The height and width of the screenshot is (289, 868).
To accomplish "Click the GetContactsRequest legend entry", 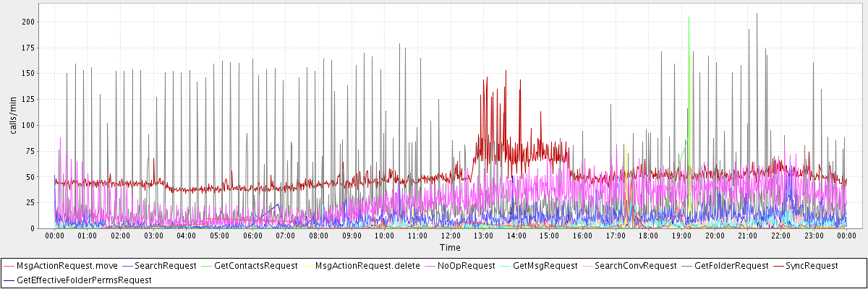I will click(255, 266).
